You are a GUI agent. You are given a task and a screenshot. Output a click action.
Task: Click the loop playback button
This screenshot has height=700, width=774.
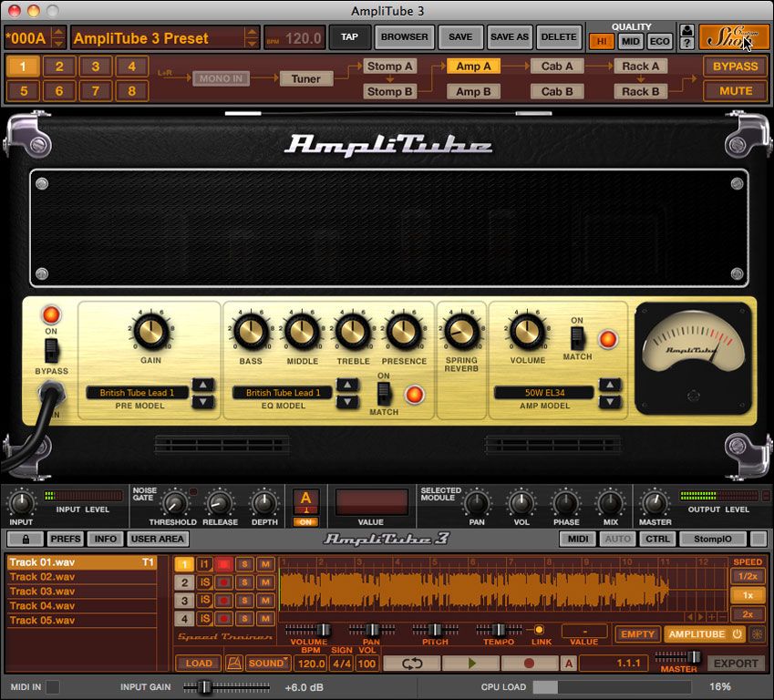tap(412, 664)
